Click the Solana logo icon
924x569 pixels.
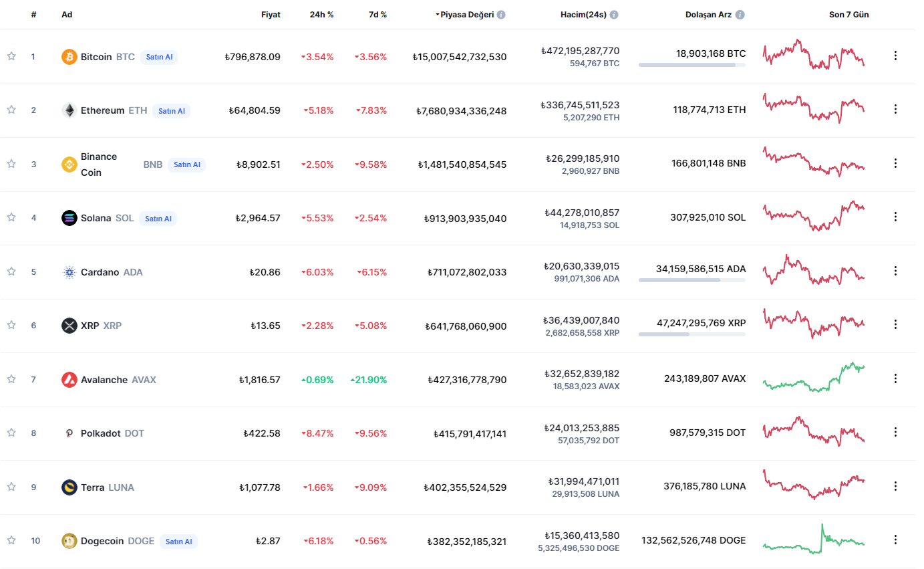pyautogui.click(x=69, y=218)
